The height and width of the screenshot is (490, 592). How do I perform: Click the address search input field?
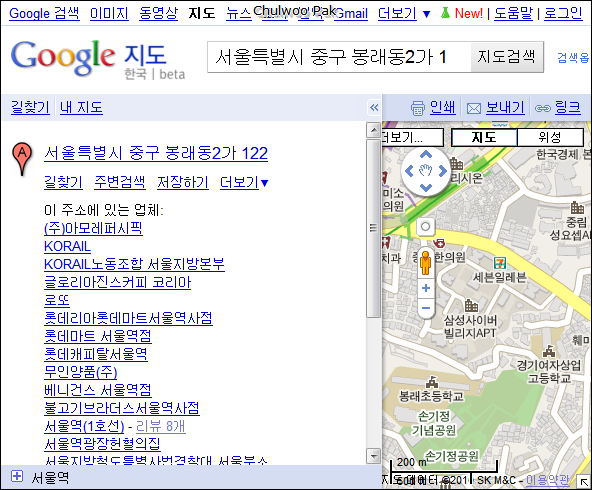(x=339, y=57)
